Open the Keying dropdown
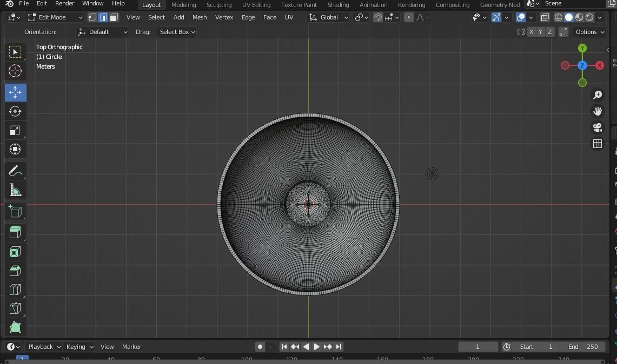 pyautogui.click(x=79, y=347)
